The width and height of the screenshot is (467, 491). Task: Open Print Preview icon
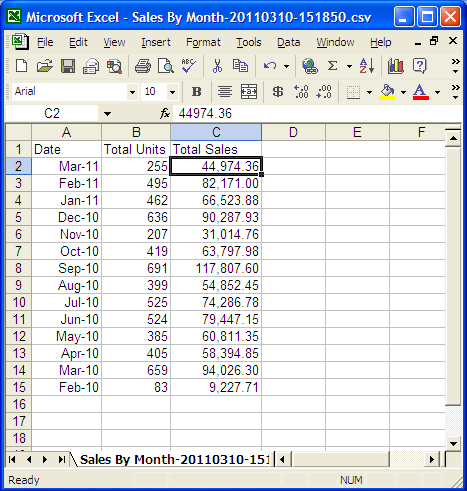click(166, 66)
